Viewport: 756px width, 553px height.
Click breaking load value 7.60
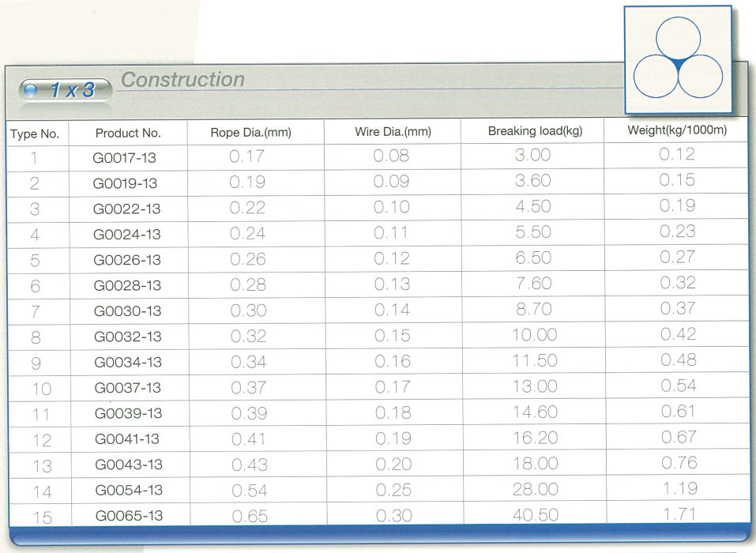(x=534, y=283)
